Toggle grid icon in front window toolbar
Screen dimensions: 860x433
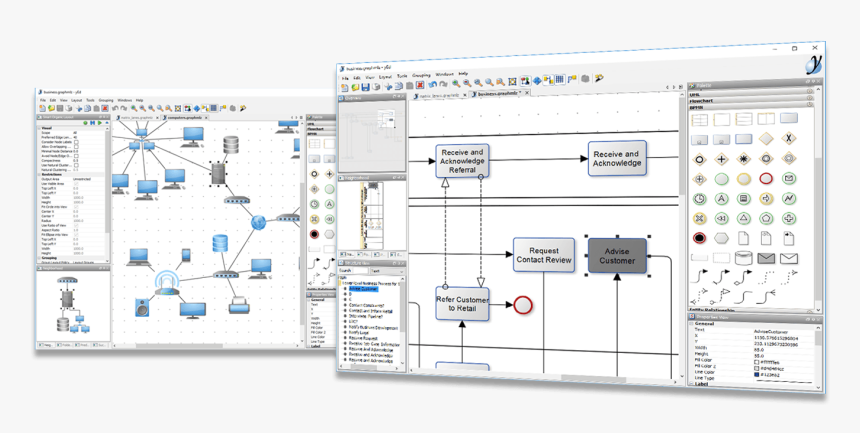(x=559, y=80)
